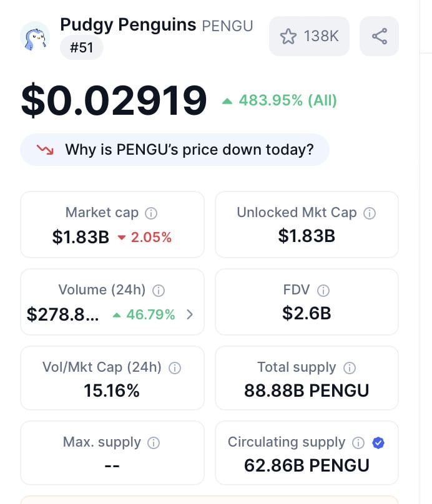Viewport: 432px width, 504px height.
Task: Click the PENGU ticker symbol text
Action: [x=227, y=26]
